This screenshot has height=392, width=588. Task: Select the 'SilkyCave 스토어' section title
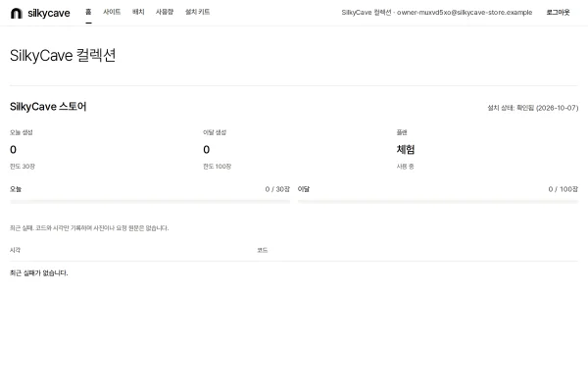click(48, 107)
